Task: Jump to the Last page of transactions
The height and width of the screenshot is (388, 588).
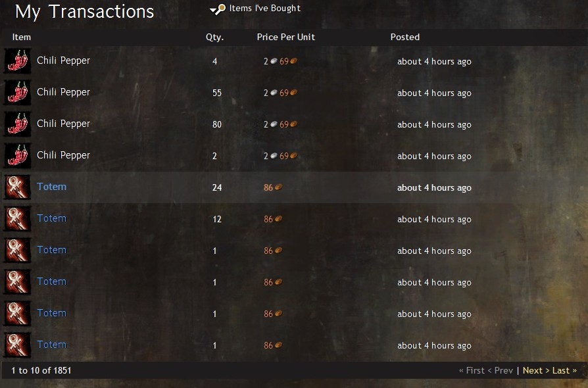Action: click(x=564, y=370)
